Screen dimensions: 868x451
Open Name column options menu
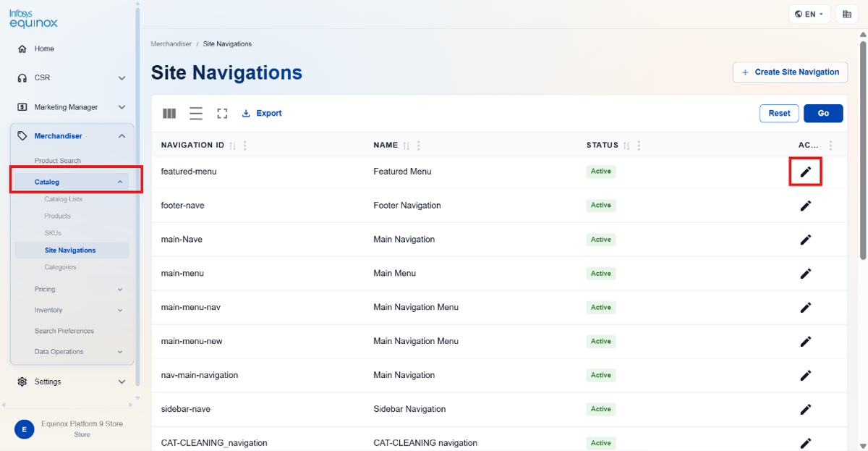[x=419, y=146]
